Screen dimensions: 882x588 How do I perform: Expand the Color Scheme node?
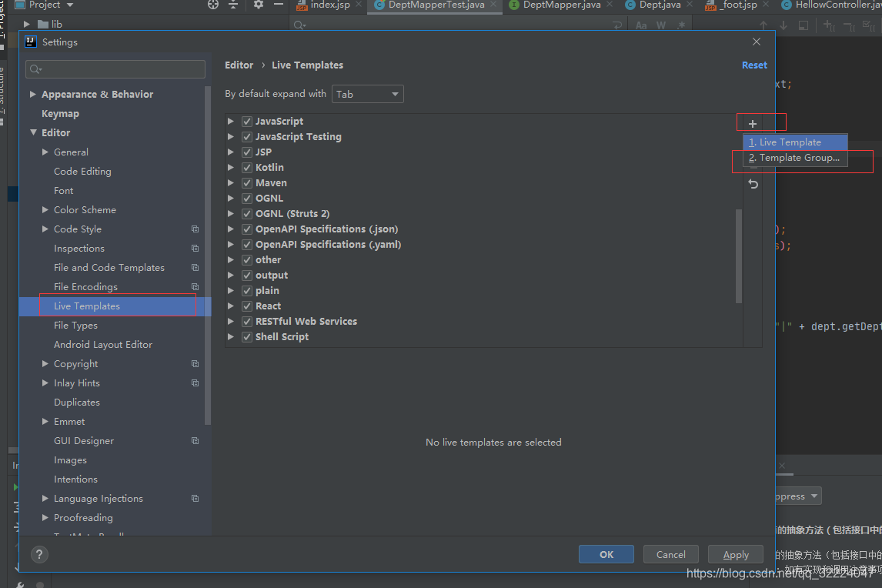45,209
